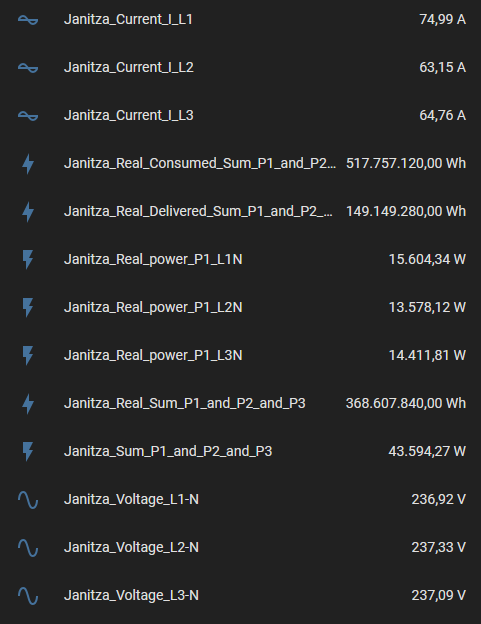481x624 pixels.
Task: Click the current icon beside Janitza_Current_I_L2
Action: (x=28, y=68)
